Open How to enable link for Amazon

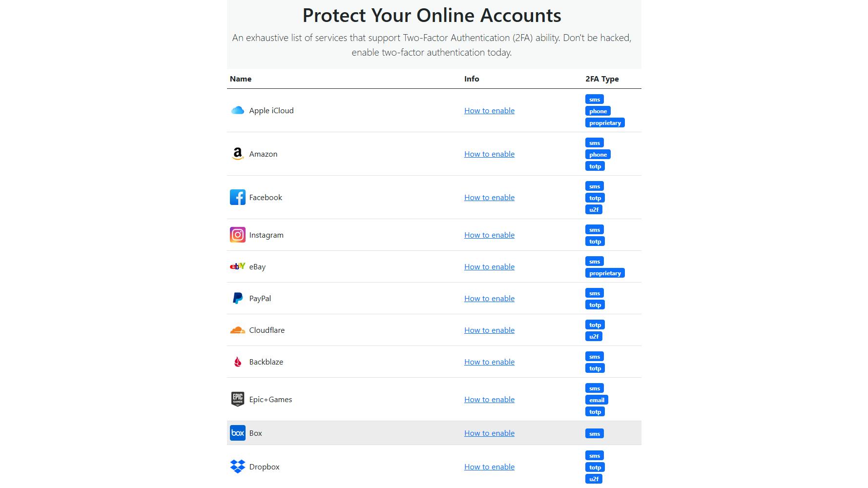[x=489, y=154]
